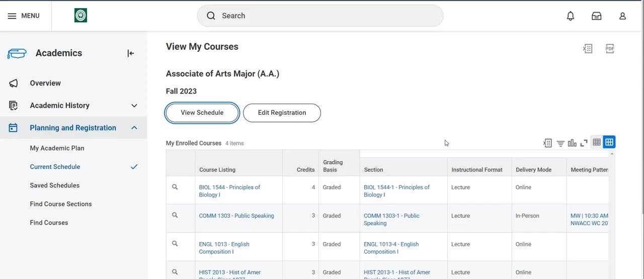The height and width of the screenshot is (279, 644).
Task: Select Current Schedule
Action: (55, 167)
